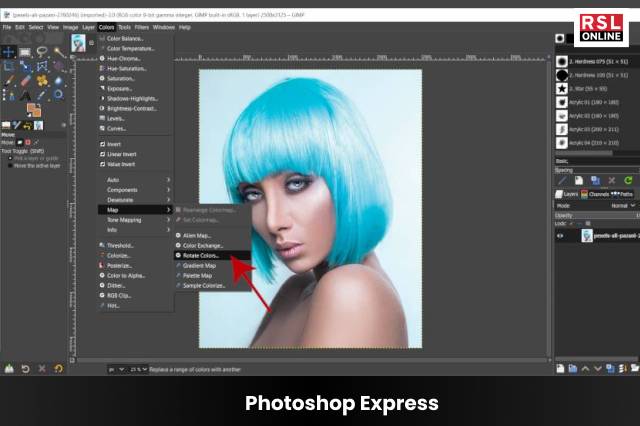Select the Unified Transform tool
The width and height of the screenshot is (640, 426).
pos(25,66)
